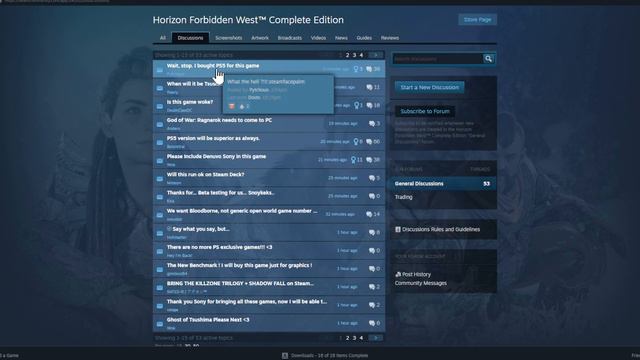Focus the Search discussions field
640x360 pixels.
438,59
